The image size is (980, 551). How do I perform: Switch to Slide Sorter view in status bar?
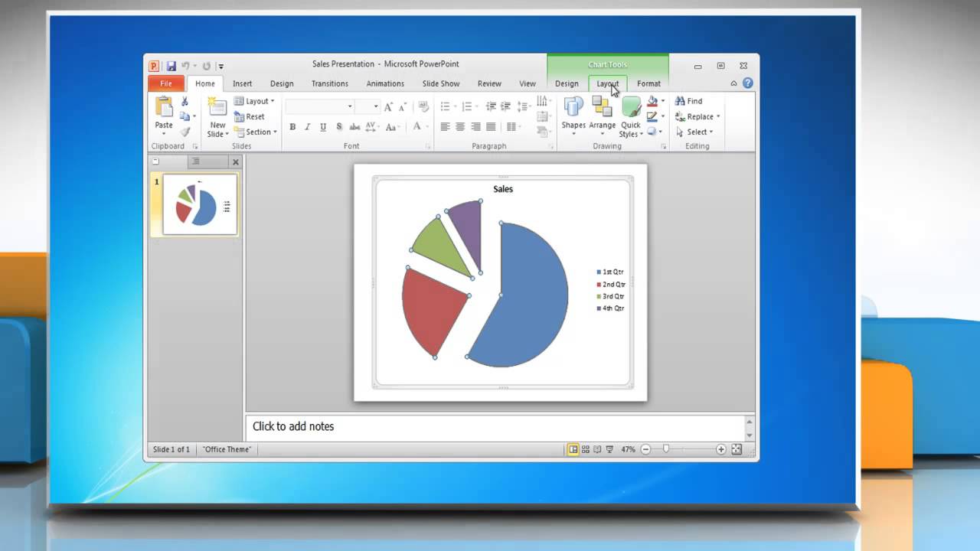pyautogui.click(x=586, y=449)
